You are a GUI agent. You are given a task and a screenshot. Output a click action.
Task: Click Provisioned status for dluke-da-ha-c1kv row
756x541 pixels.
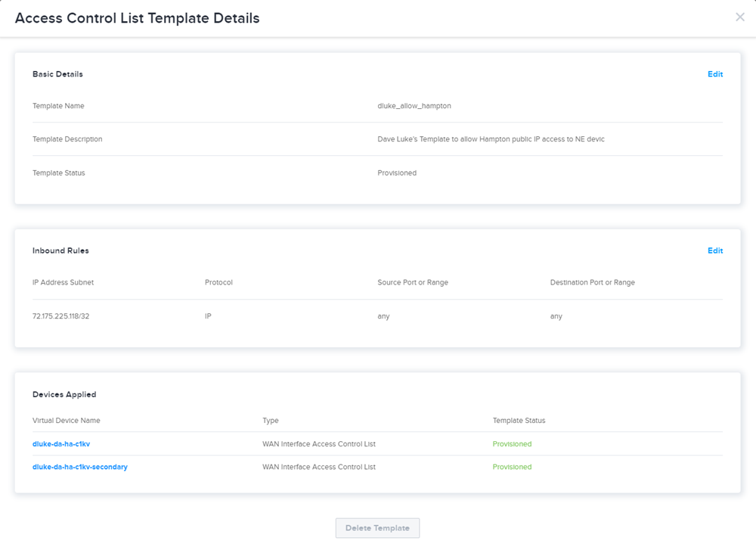512,444
